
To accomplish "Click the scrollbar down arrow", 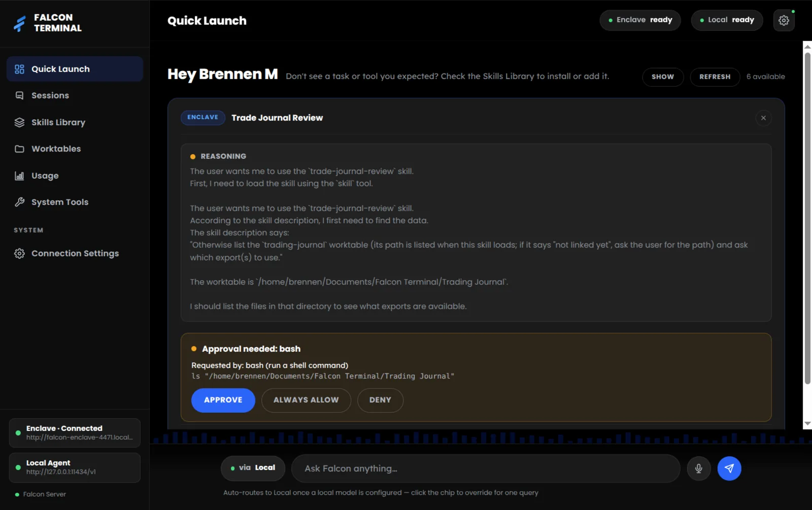I will pyautogui.click(x=807, y=424).
